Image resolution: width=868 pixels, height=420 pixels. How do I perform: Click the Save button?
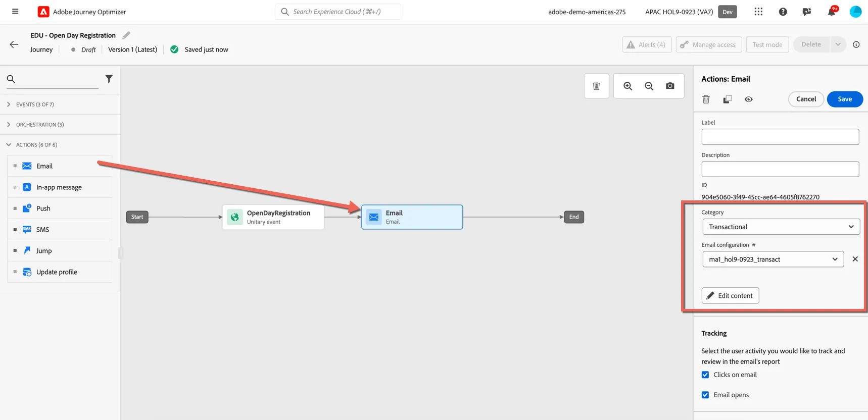[x=845, y=99]
